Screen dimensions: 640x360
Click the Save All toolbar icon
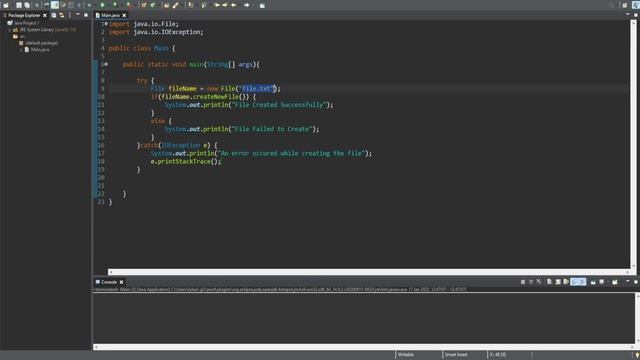[27, 5]
